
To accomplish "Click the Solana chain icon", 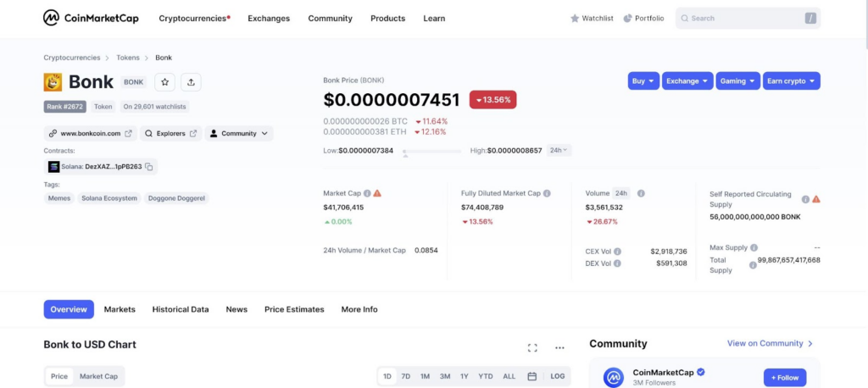I will [53, 167].
